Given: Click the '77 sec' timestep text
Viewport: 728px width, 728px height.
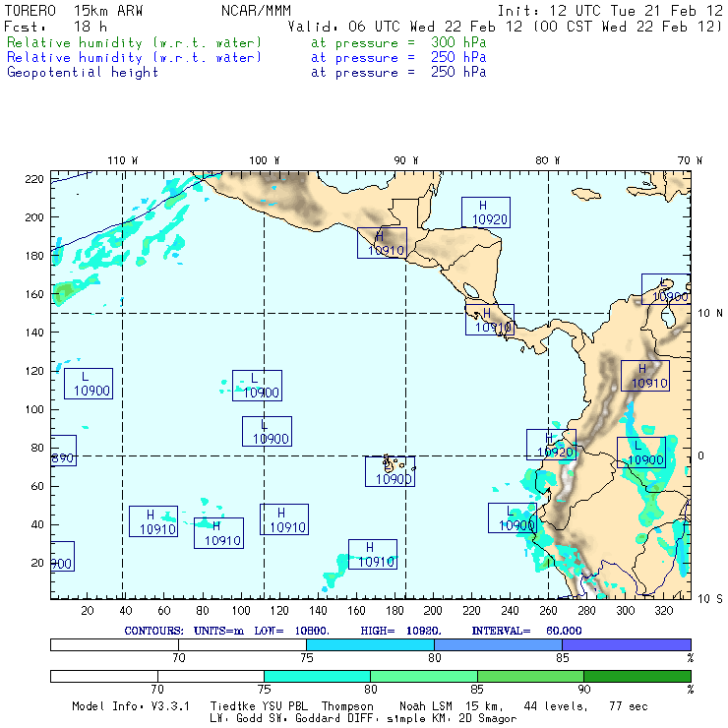Looking at the screenshot, I should click(629, 706).
